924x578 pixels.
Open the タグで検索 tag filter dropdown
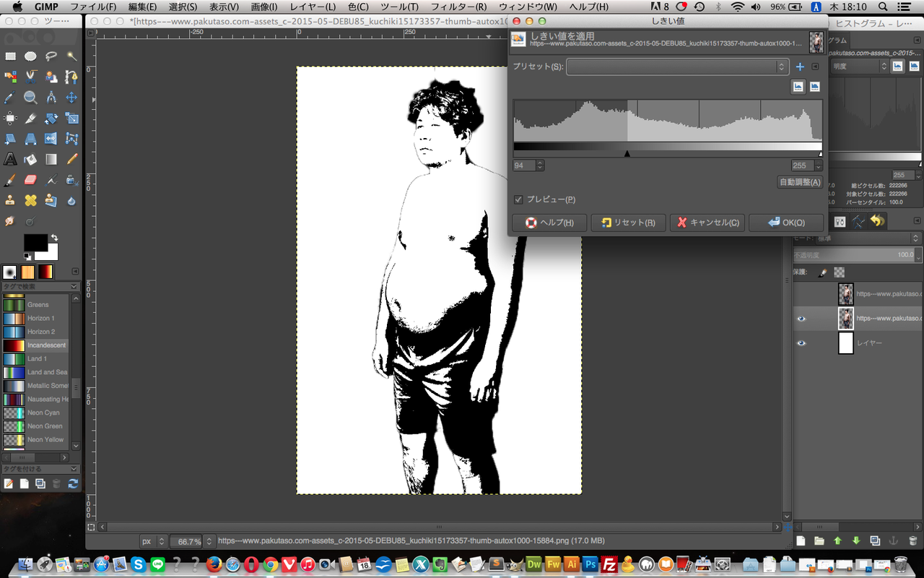(40, 287)
